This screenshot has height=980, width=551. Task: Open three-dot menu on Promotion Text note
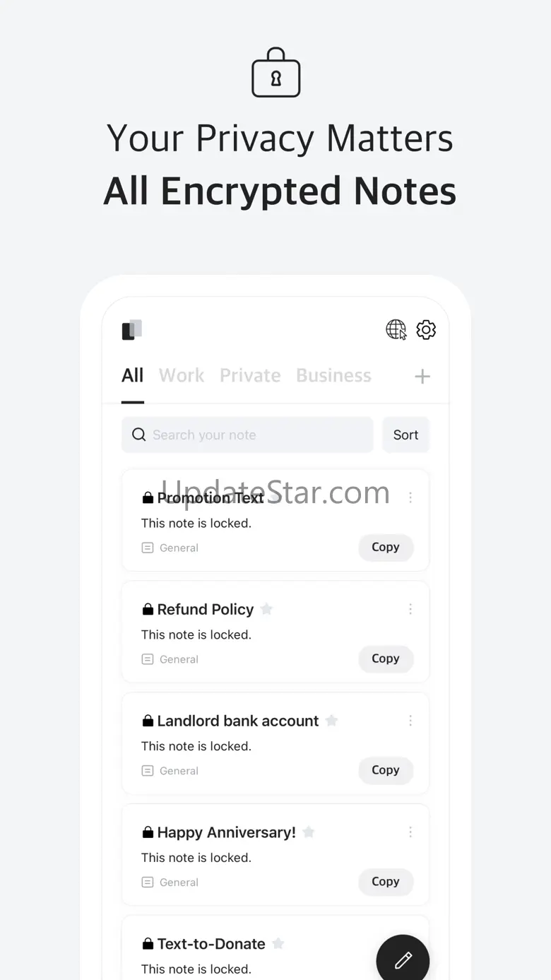click(410, 497)
